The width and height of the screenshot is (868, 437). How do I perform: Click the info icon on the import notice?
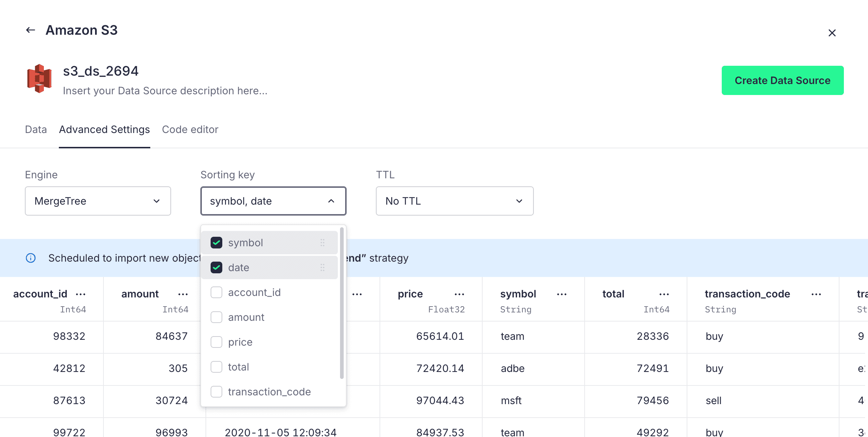[x=30, y=258]
